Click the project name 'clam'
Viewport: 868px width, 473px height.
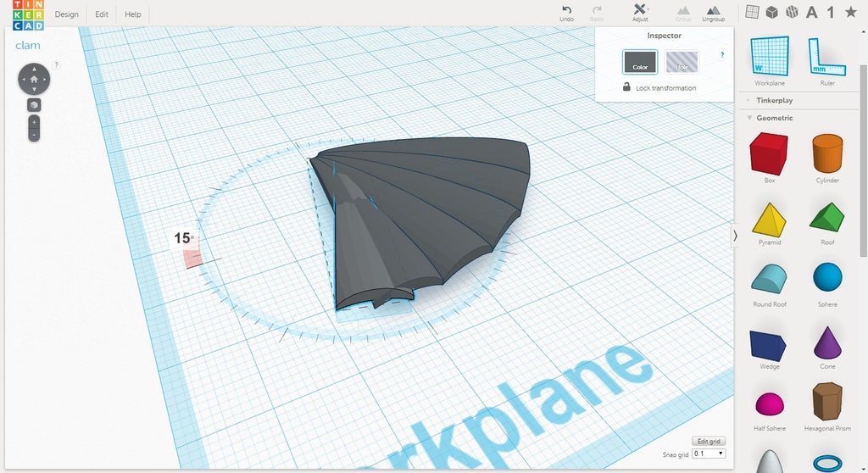pyautogui.click(x=28, y=46)
